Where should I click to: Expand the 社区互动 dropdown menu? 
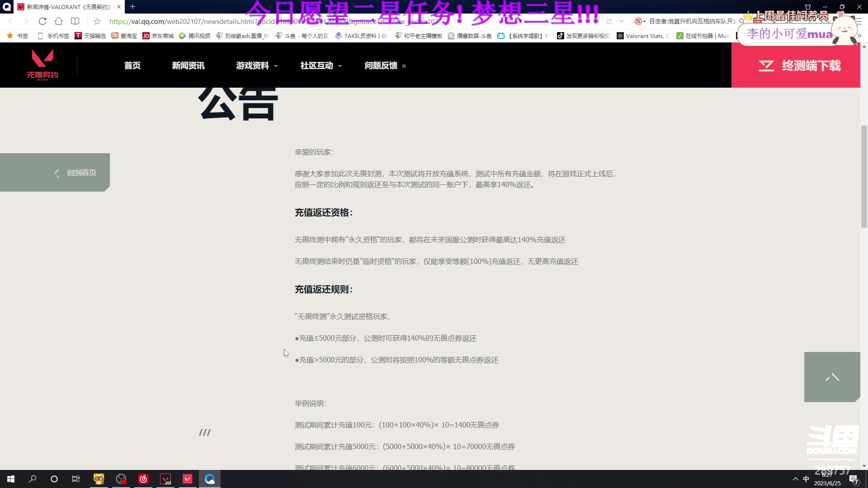tap(321, 65)
